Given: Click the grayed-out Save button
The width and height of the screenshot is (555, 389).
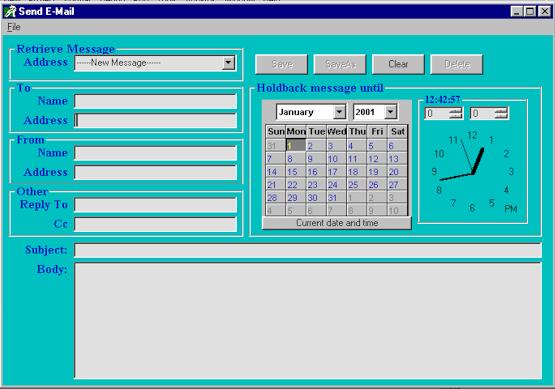Looking at the screenshot, I should 282,64.
